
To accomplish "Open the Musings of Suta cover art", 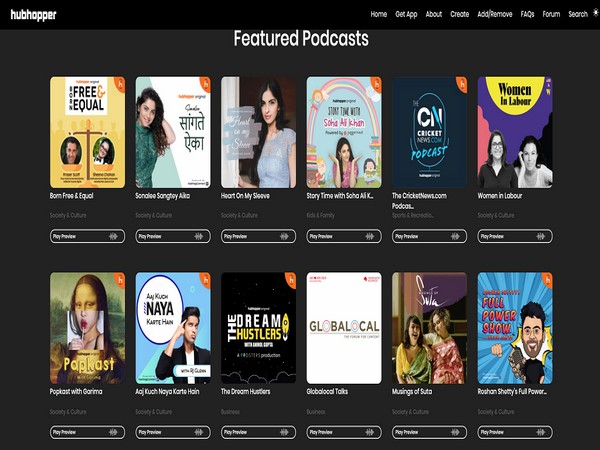I will (429, 328).
